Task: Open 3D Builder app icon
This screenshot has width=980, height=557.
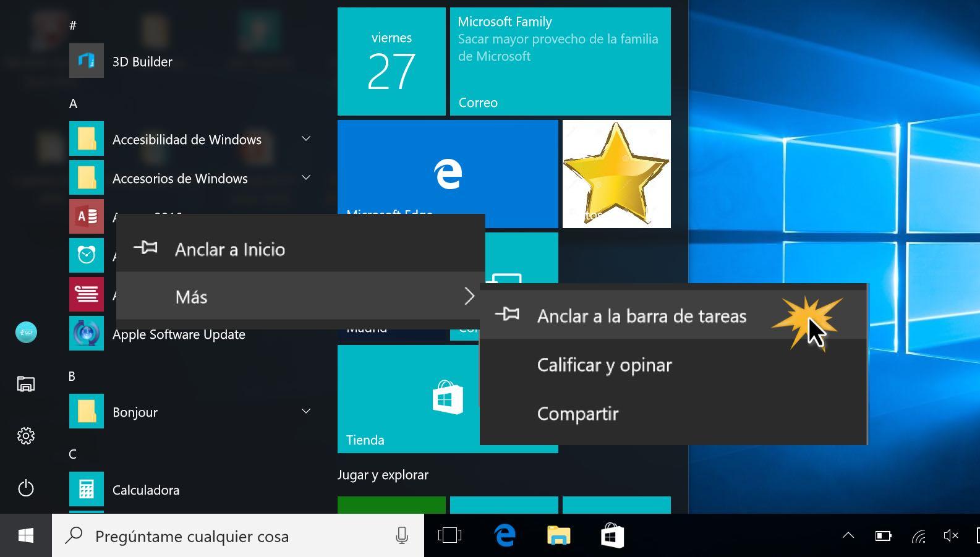Action: coord(87,61)
